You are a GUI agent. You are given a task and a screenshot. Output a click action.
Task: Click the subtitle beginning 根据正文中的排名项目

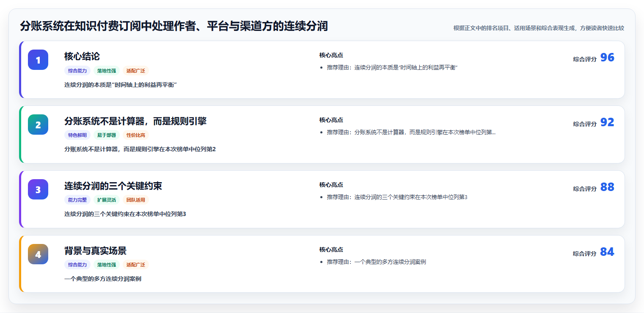tap(539, 28)
